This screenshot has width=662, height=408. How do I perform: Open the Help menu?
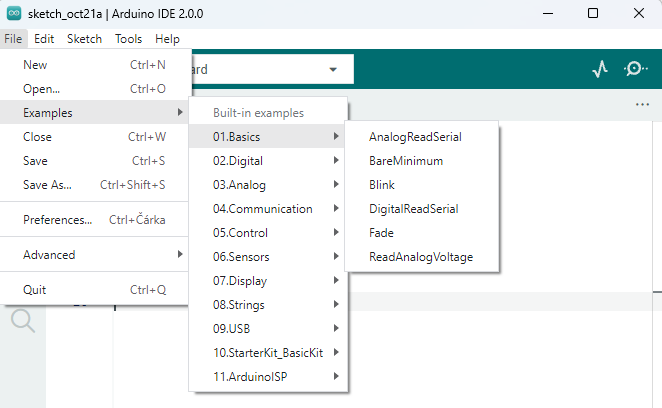(x=167, y=39)
